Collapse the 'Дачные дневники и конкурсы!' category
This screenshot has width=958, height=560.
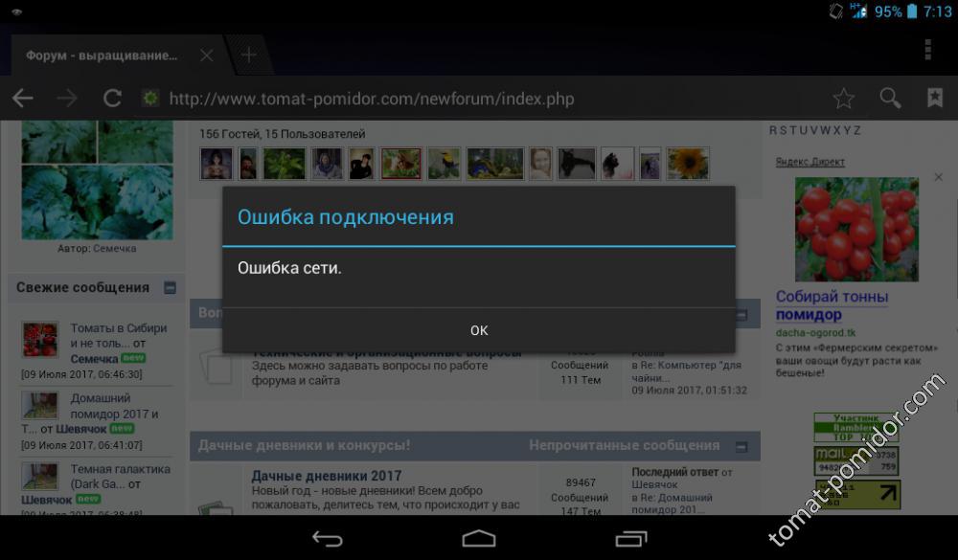click(x=741, y=447)
